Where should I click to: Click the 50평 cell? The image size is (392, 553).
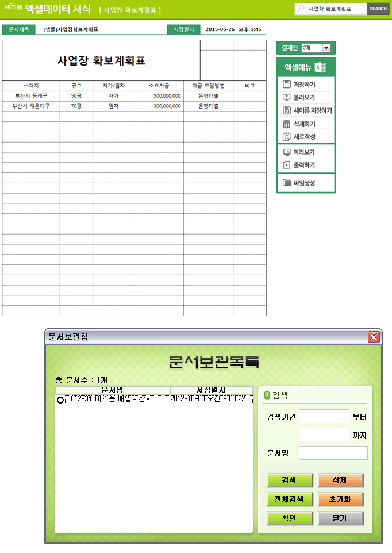click(76, 96)
